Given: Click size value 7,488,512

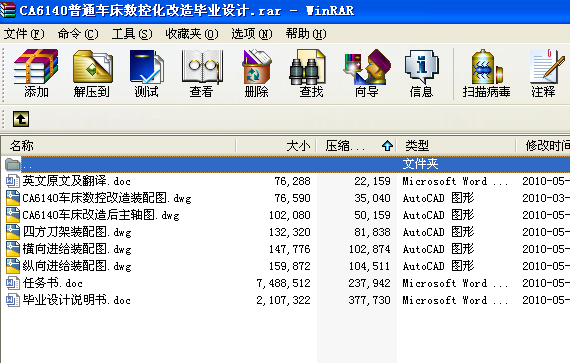Looking at the screenshot, I should (x=284, y=283).
